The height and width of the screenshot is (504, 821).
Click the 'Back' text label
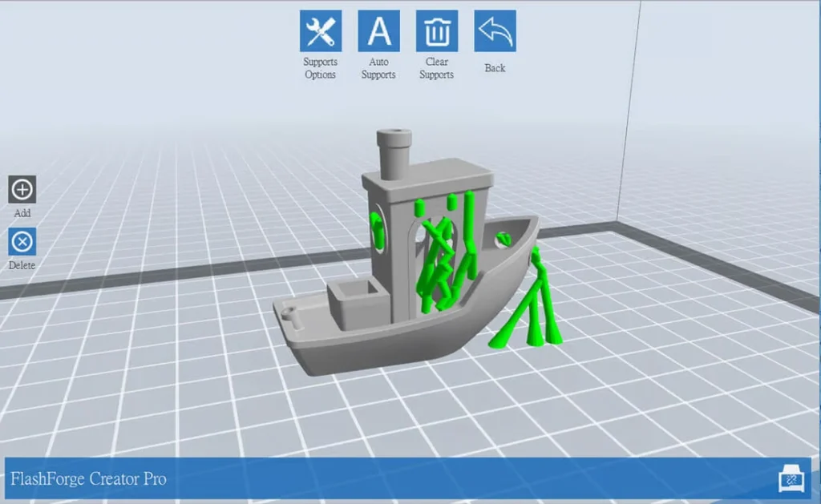point(495,68)
